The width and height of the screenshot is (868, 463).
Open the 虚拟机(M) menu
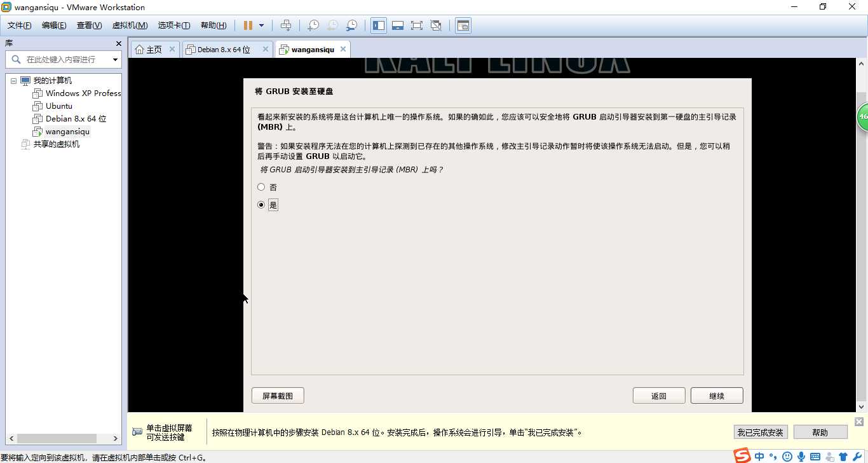[x=130, y=25]
